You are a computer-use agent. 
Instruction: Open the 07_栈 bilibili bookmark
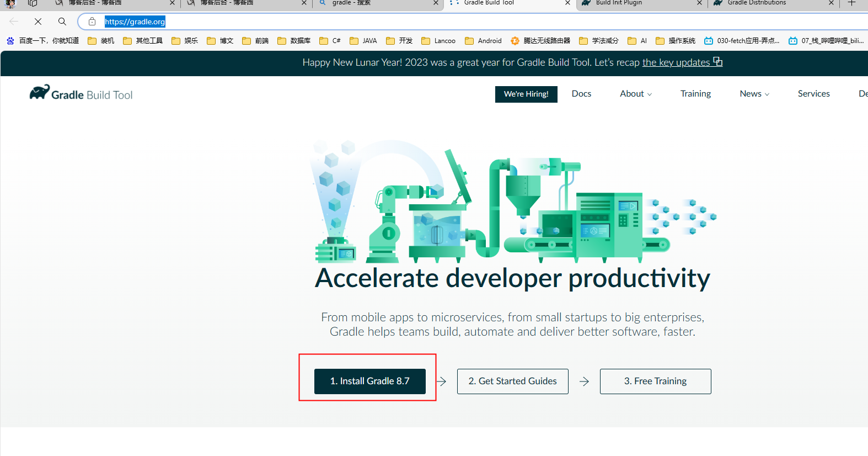coord(826,41)
